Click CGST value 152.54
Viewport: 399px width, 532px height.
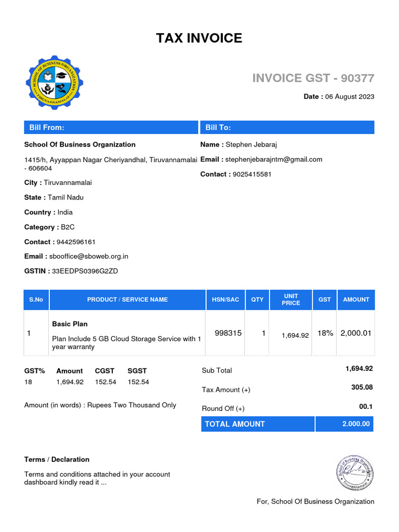pyautogui.click(x=105, y=382)
